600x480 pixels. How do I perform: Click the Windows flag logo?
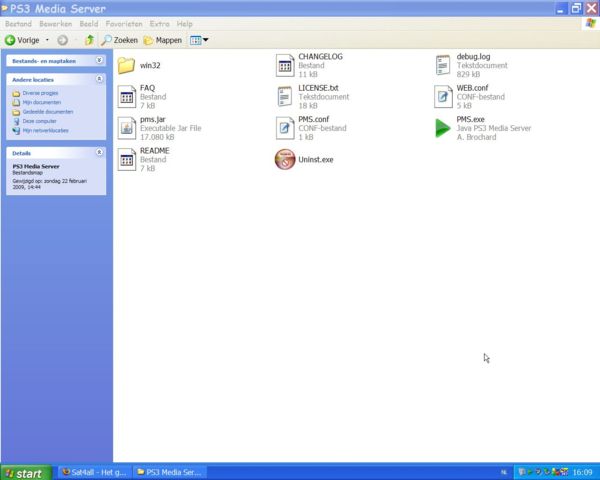point(590,23)
